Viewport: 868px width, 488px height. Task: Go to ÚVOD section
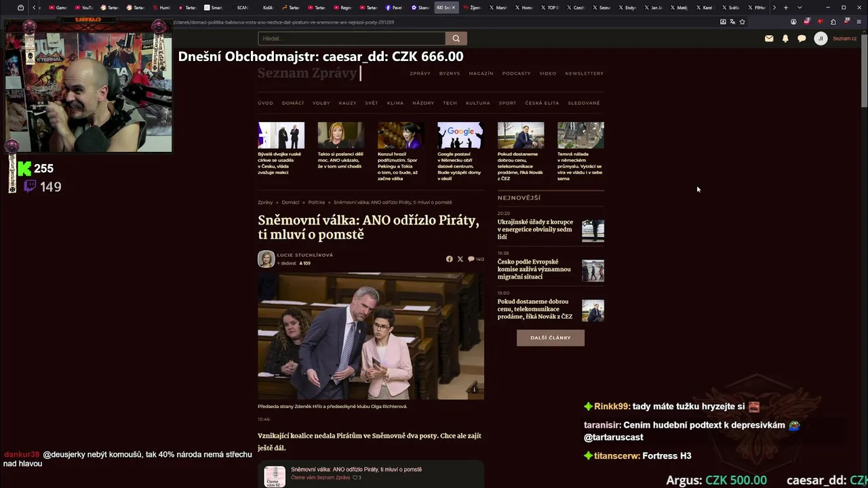(x=265, y=103)
